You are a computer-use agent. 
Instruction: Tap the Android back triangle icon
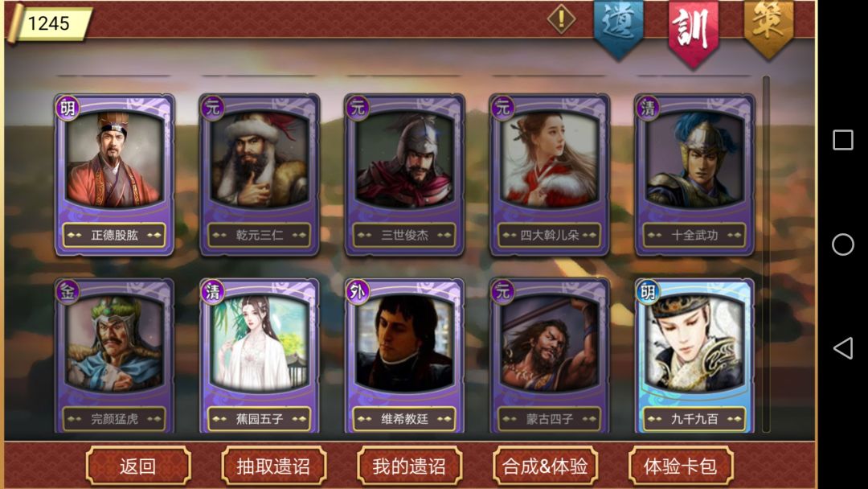pyautogui.click(x=842, y=348)
